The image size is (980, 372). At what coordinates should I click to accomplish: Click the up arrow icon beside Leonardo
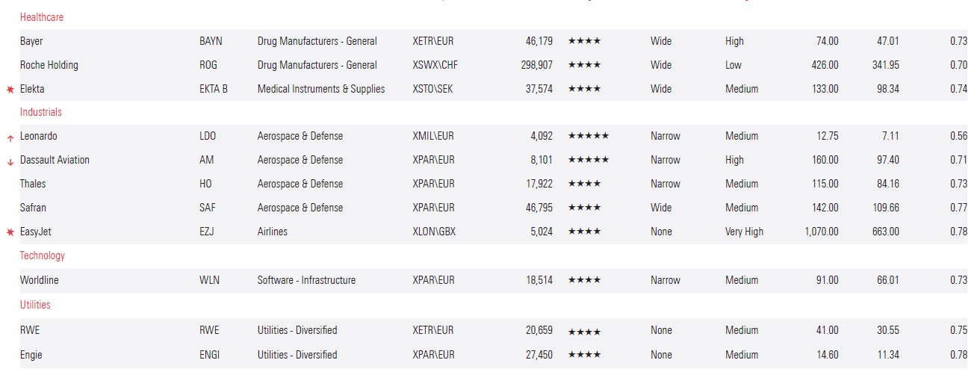click(x=10, y=137)
